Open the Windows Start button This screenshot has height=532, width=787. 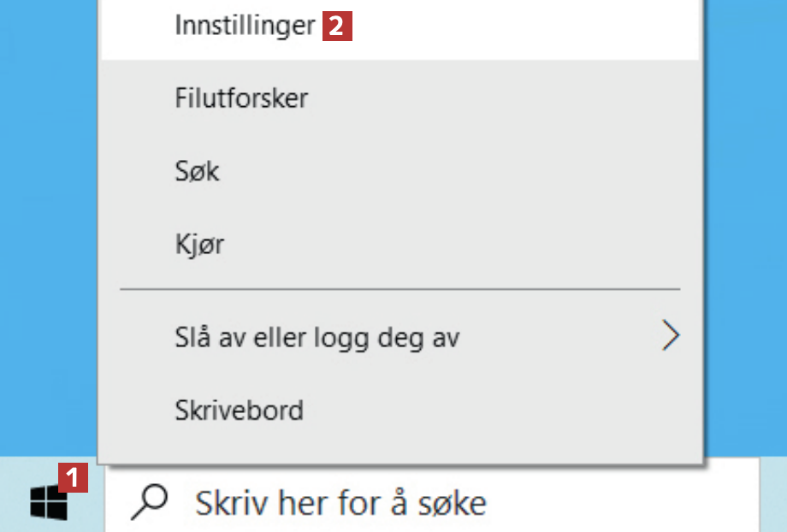(48, 501)
